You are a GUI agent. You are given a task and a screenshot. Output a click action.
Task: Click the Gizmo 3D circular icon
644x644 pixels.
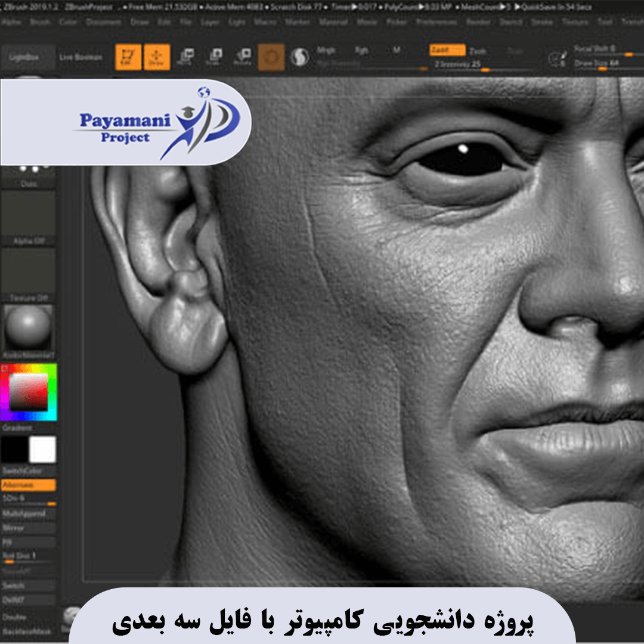(x=271, y=57)
